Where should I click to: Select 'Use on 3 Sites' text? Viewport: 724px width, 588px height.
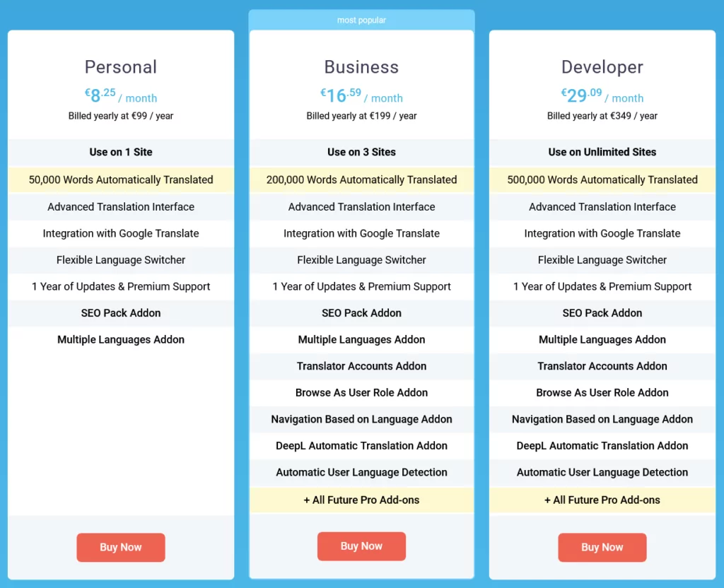(361, 152)
